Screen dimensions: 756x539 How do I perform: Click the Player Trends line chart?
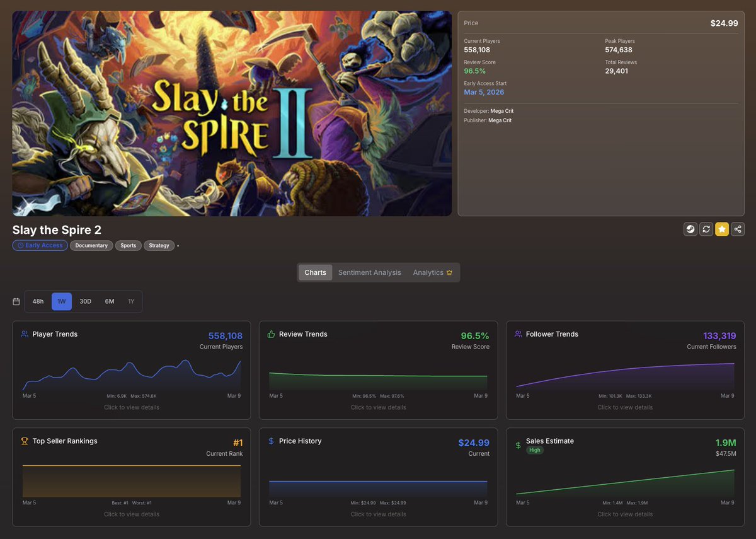132,375
